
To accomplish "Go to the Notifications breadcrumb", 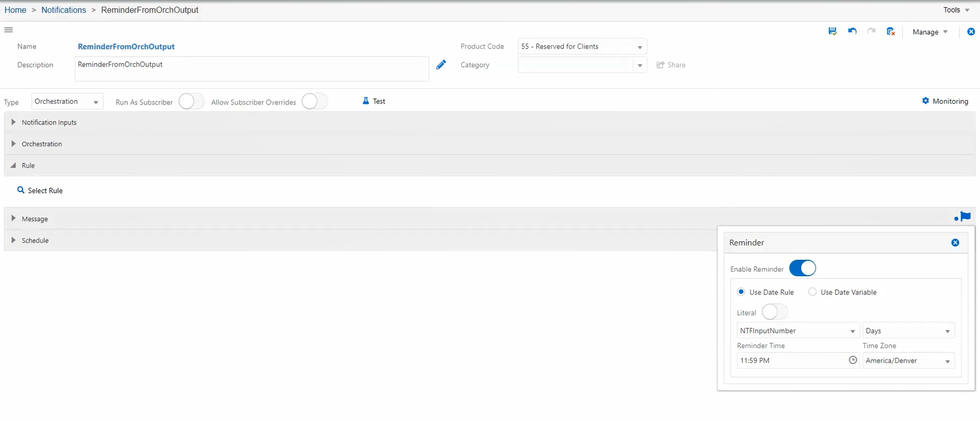I will (64, 10).
